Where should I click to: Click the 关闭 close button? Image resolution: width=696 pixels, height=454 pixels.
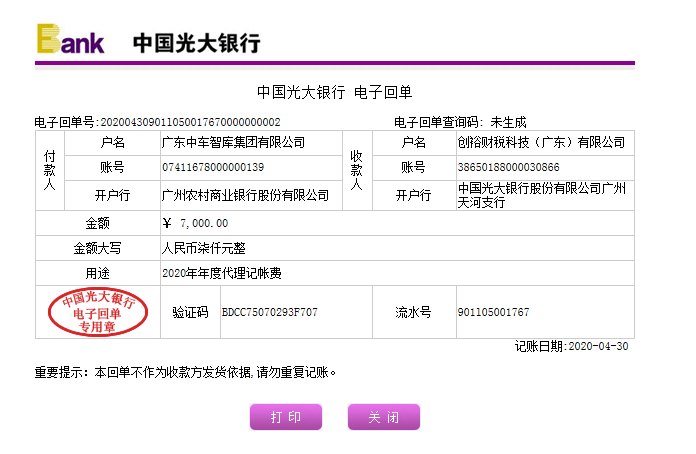click(384, 417)
